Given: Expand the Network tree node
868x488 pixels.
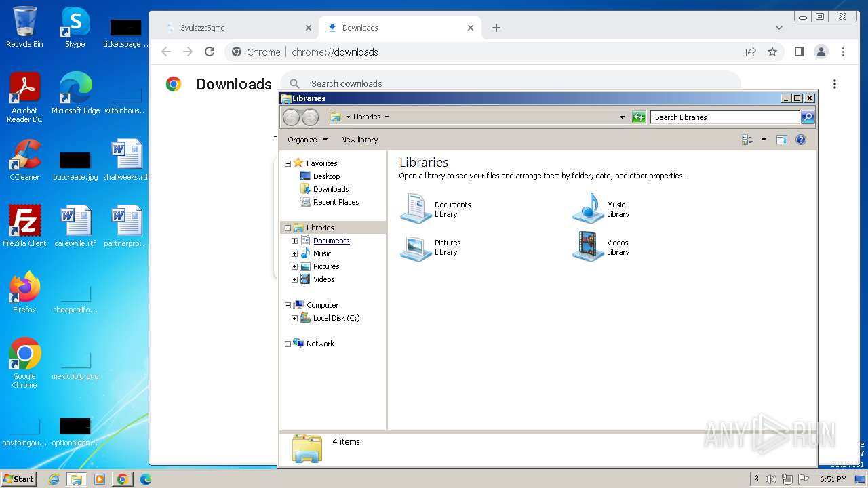Looking at the screenshot, I should click(288, 344).
